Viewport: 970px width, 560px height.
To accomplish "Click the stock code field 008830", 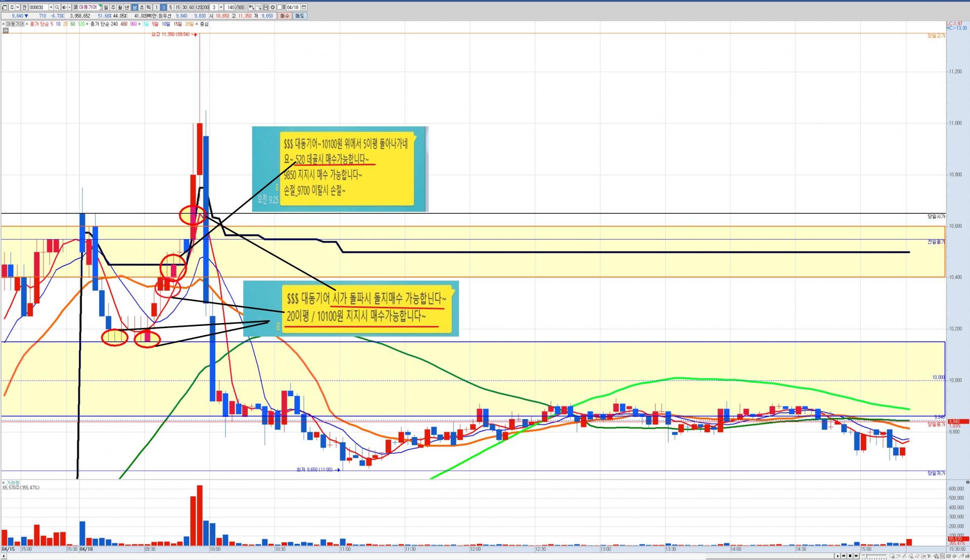I will tap(38, 8).
